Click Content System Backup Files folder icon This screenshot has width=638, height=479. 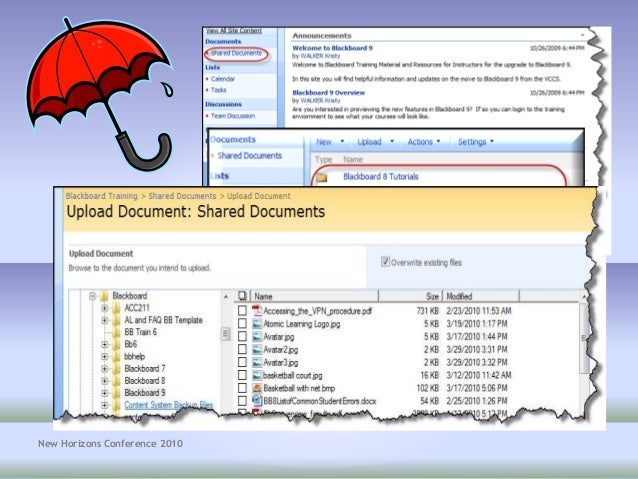(116, 405)
